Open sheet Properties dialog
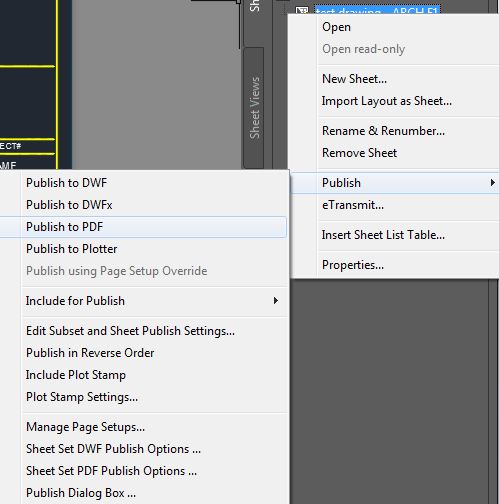499x504 pixels. point(395,265)
